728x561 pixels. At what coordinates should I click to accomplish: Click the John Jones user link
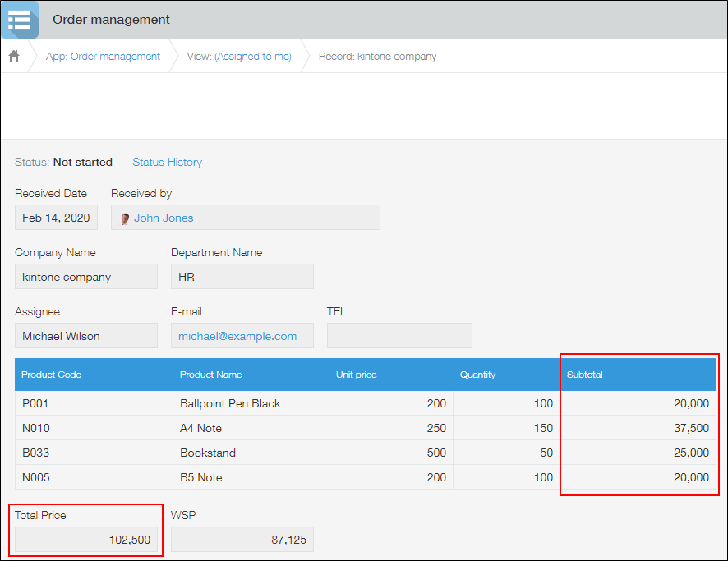click(x=164, y=217)
